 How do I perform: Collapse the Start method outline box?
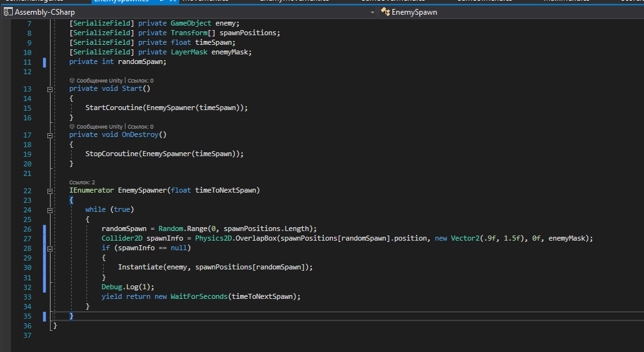[50, 89]
